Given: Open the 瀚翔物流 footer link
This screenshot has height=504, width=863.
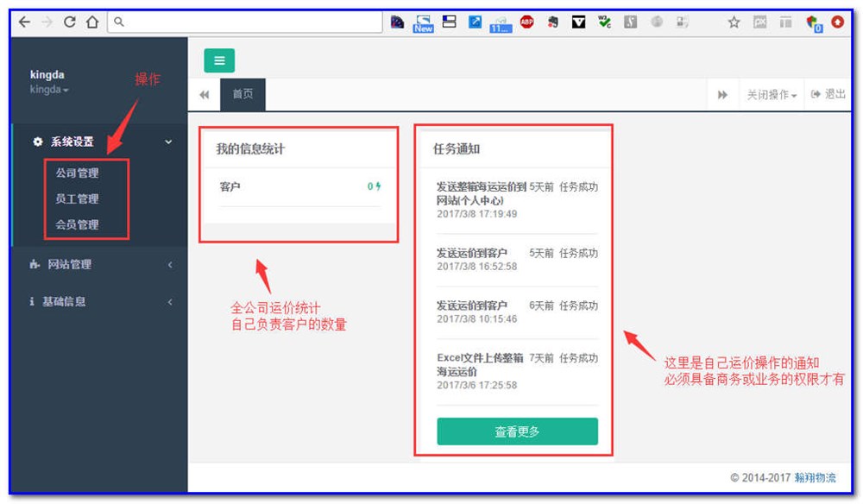Looking at the screenshot, I should coord(815,477).
